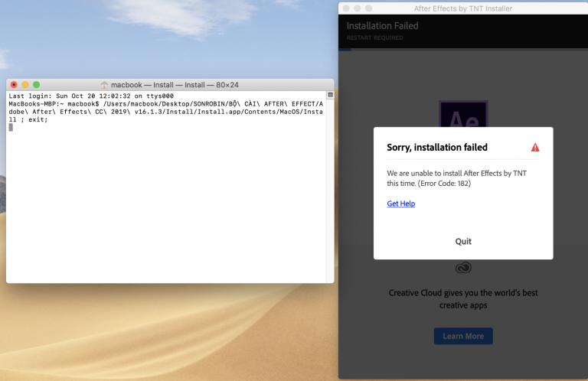Screen dimensions: 588x381
Task: Click the Quit button in the error dialog
Action: [x=463, y=241]
